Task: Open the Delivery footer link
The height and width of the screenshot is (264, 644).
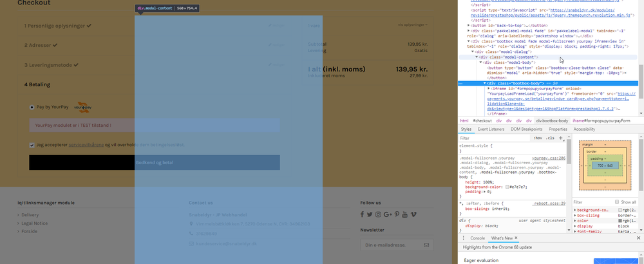Action: coord(30,214)
